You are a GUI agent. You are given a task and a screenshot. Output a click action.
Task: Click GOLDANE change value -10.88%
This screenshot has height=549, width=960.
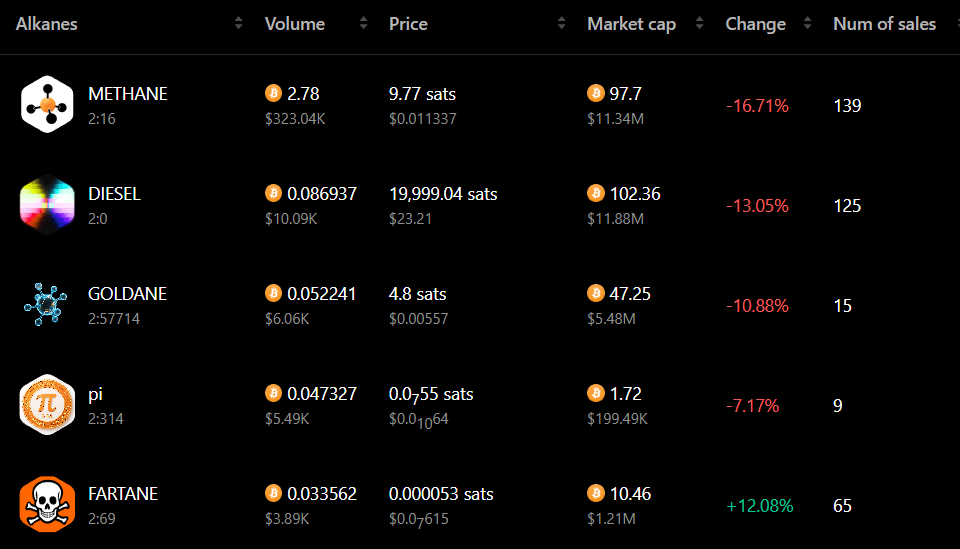pos(757,305)
